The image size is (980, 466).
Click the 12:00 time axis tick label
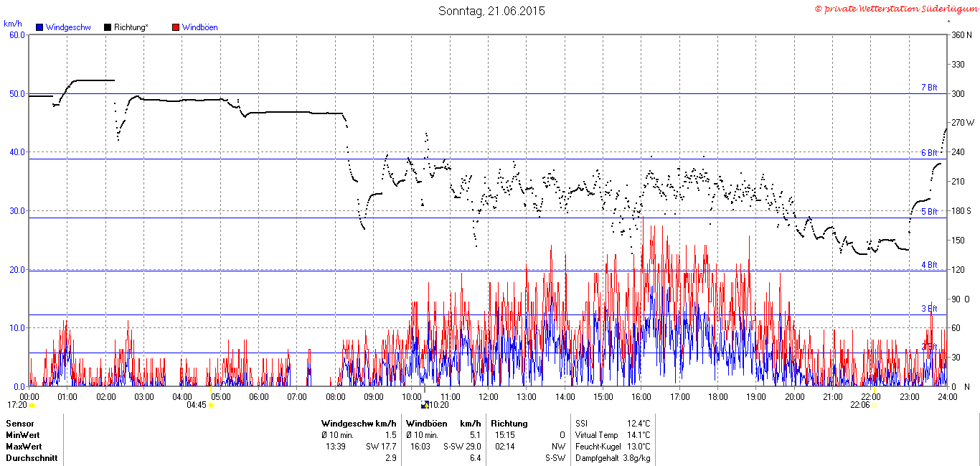pyautogui.click(x=489, y=396)
